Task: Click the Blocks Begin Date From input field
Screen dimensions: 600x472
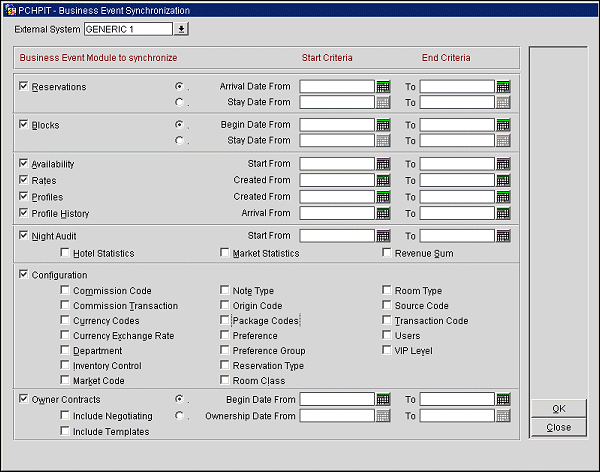Action: pyautogui.click(x=337, y=125)
